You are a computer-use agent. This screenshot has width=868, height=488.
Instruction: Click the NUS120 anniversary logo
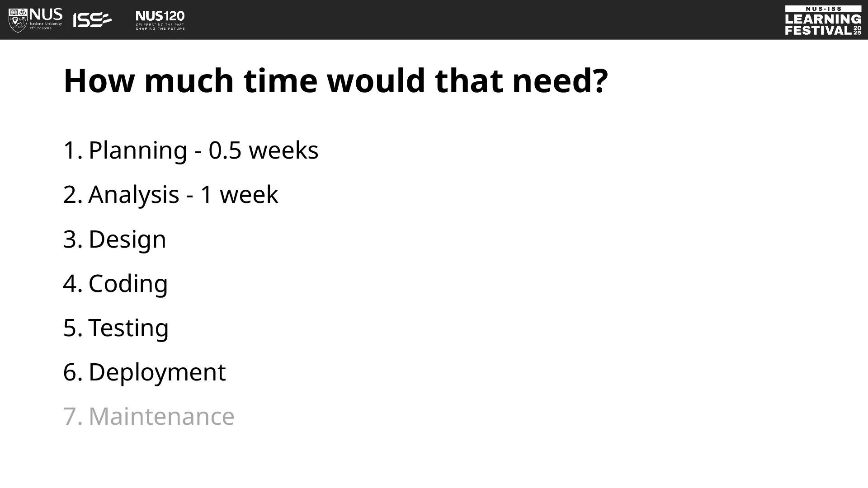[160, 20]
